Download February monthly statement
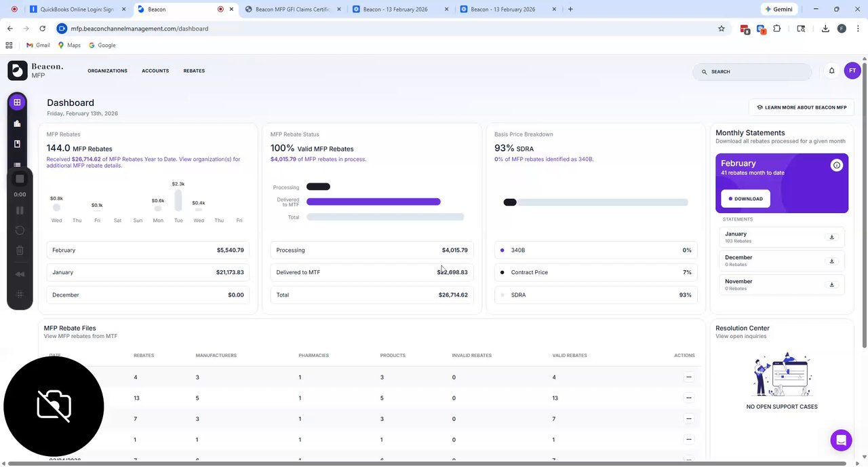 coord(745,199)
